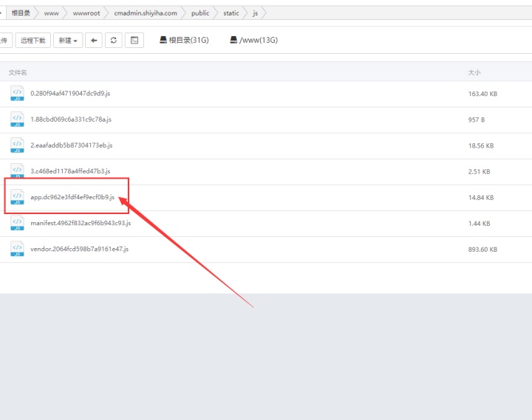The image size is (532, 420).
Task: Click the js breadcrumb segment
Action: click(x=255, y=13)
